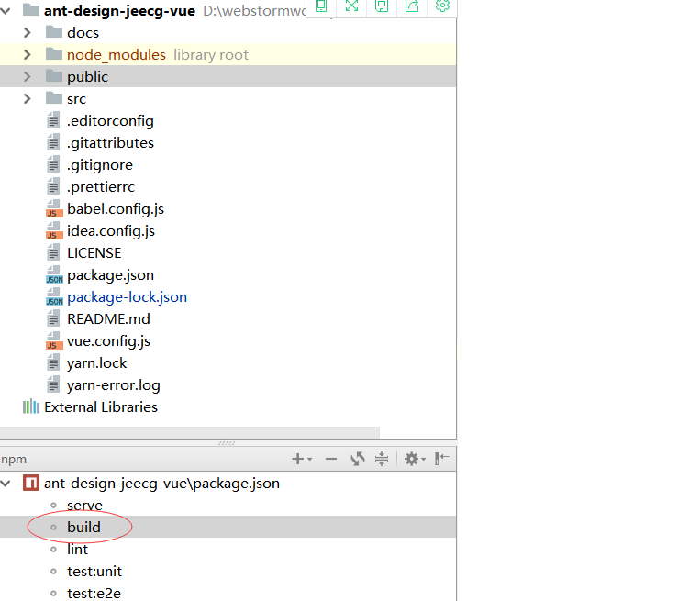Select the node_modules folder name
Screen dimensions: 700x601
click(117, 54)
